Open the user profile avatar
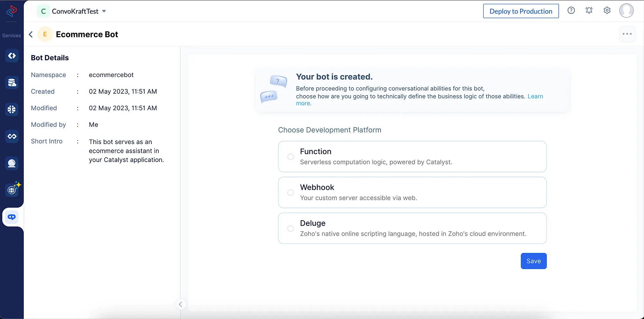644x319 pixels. 626,11
